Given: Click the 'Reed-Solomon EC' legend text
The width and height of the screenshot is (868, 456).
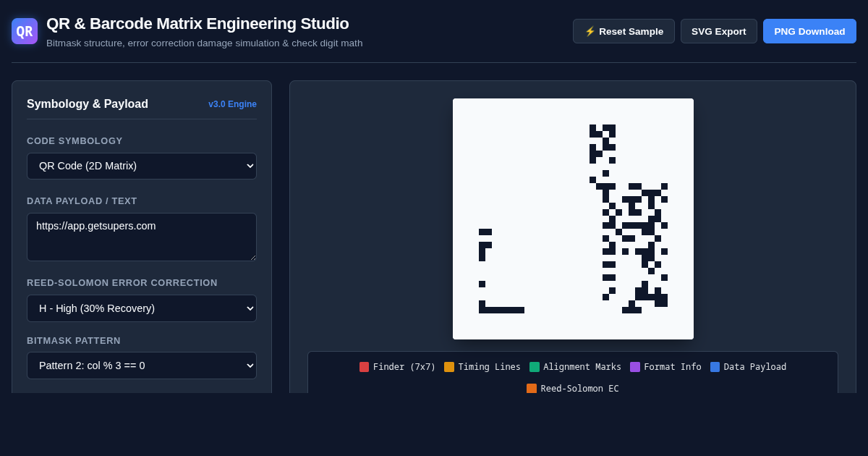Looking at the screenshot, I should click(x=580, y=389).
